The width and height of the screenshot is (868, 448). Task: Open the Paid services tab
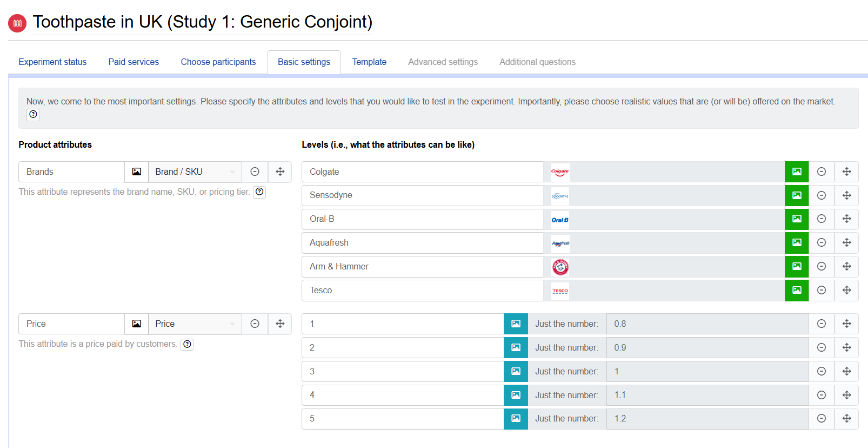pyautogui.click(x=133, y=62)
